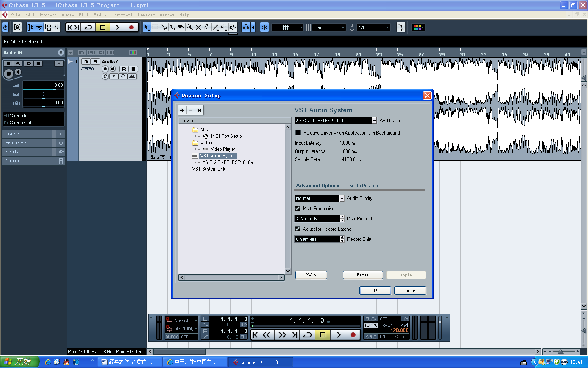Toggle Adjust for Record Latency checkbox
The width and height of the screenshot is (588, 368).
click(x=298, y=229)
